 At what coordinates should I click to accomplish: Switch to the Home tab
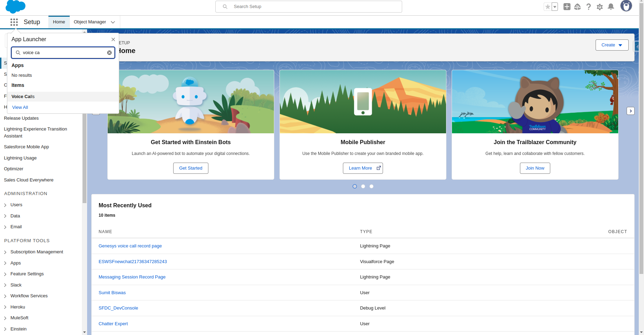pyautogui.click(x=59, y=22)
